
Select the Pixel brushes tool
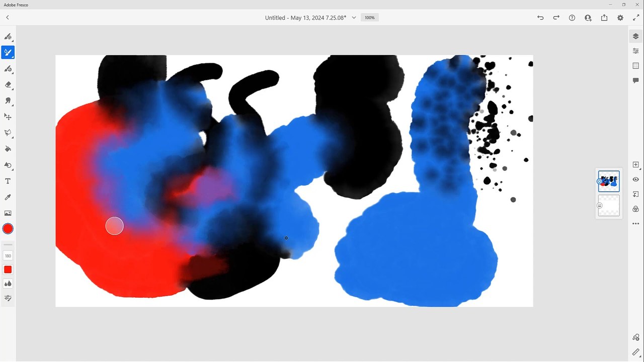click(8, 36)
